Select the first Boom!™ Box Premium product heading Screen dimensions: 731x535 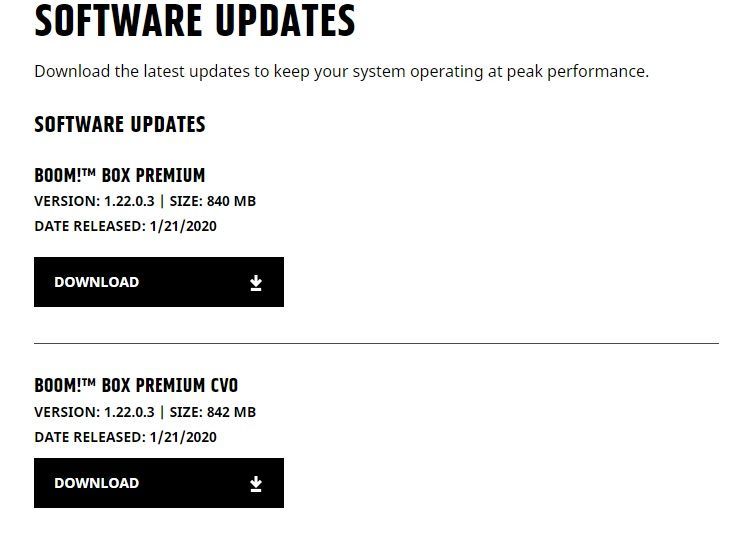(120, 176)
